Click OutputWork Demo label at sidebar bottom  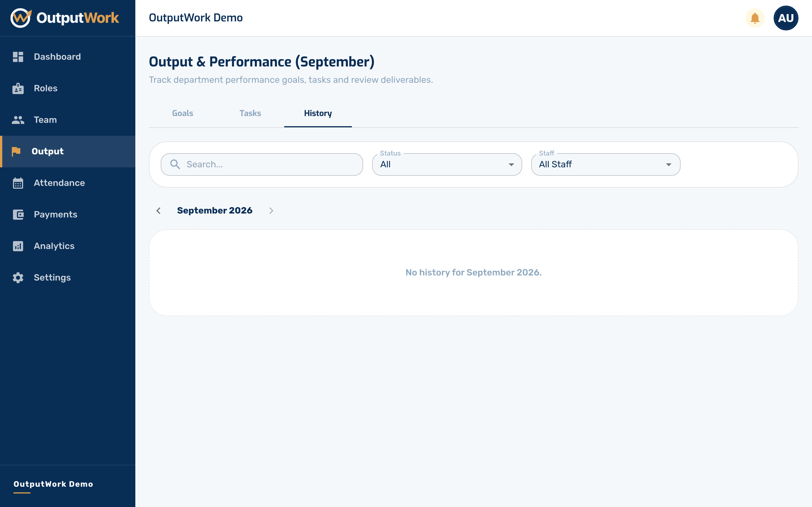click(53, 484)
